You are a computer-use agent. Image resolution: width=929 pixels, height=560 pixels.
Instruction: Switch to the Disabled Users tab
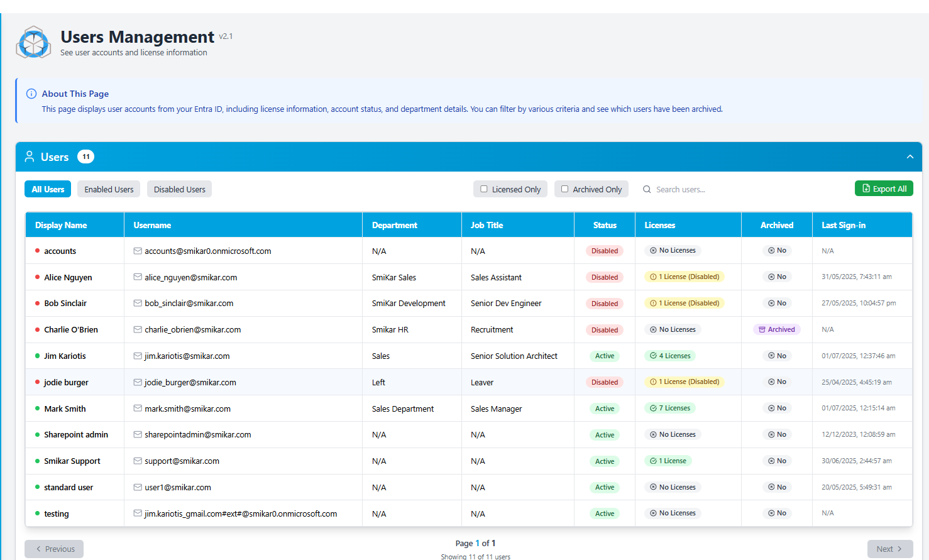pos(179,189)
